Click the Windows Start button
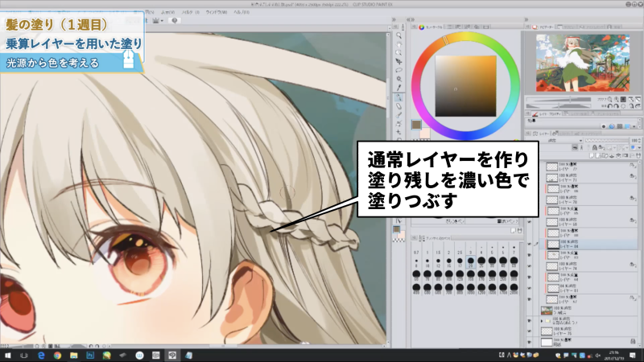This screenshot has height=362, width=644. pos(7,355)
